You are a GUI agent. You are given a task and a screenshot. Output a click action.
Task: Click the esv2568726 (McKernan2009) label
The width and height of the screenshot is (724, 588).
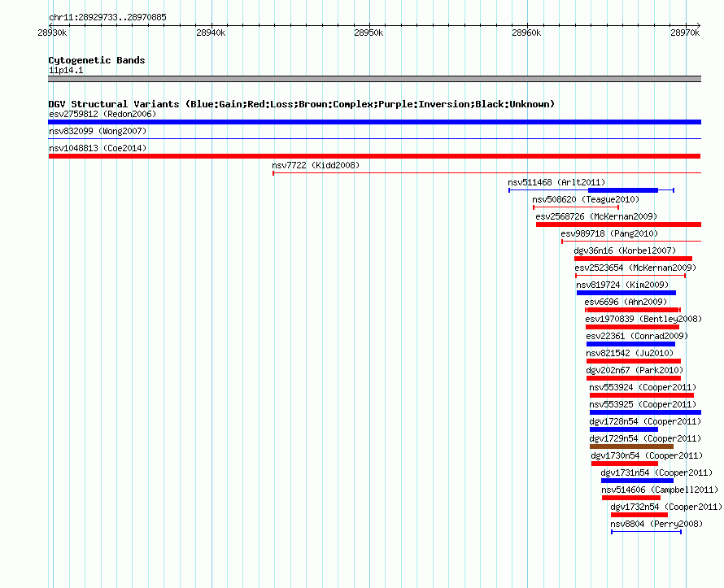(596, 216)
